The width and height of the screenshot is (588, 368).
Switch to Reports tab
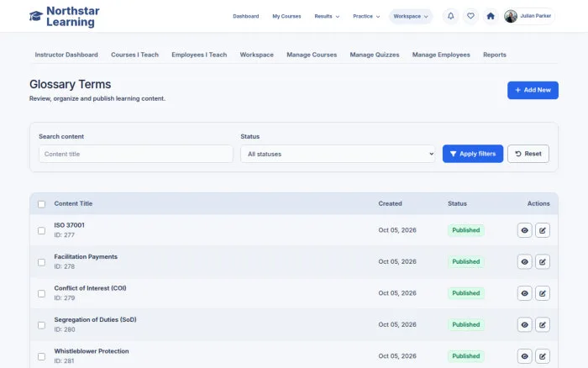[x=495, y=55]
